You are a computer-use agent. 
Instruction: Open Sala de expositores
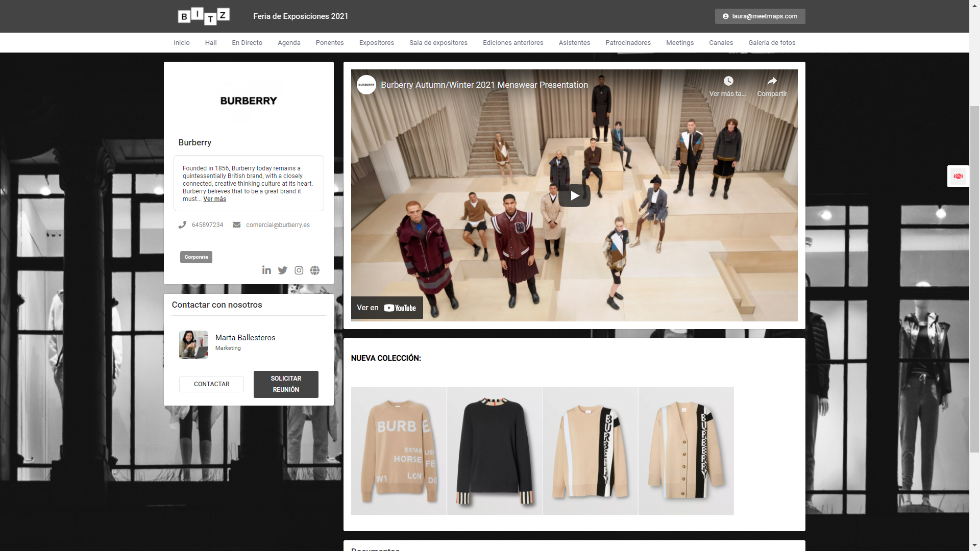[x=438, y=43]
